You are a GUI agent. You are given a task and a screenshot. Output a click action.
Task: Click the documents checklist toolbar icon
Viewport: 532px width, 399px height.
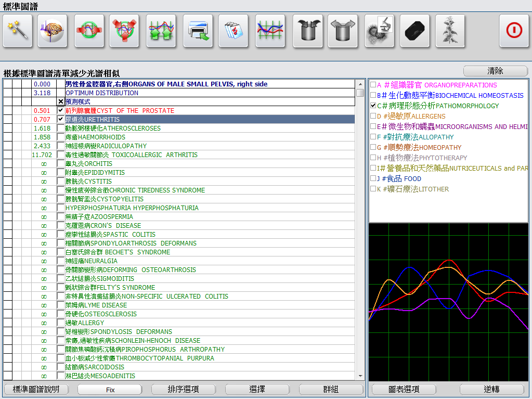click(233, 31)
